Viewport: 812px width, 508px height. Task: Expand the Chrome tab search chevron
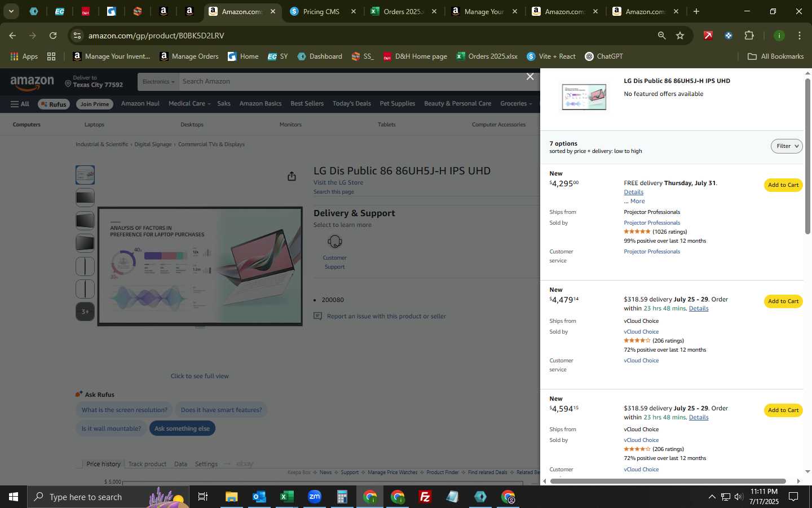pyautogui.click(x=11, y=11)
